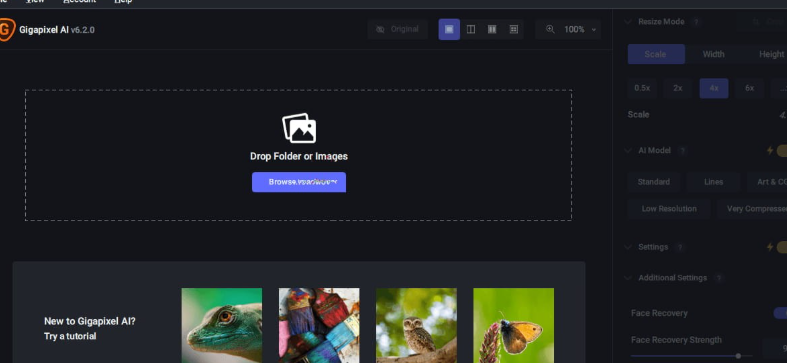Open the View menu
The image size is (787, 363).
[35, 2]
